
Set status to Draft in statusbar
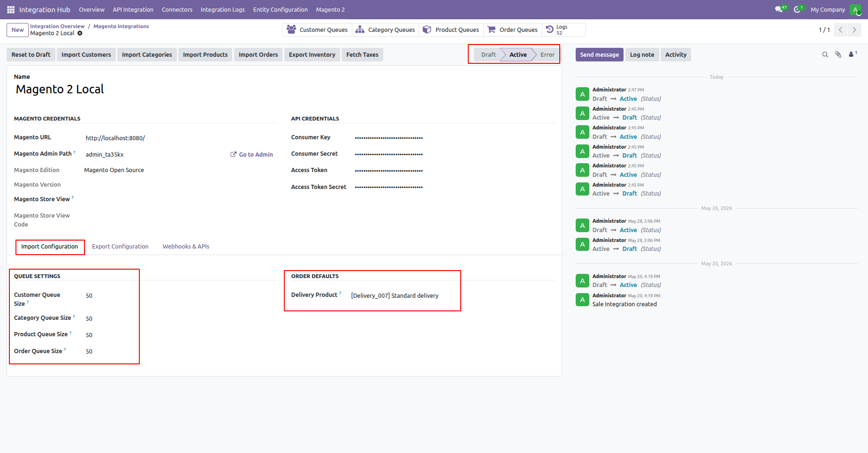pos(488,55)
